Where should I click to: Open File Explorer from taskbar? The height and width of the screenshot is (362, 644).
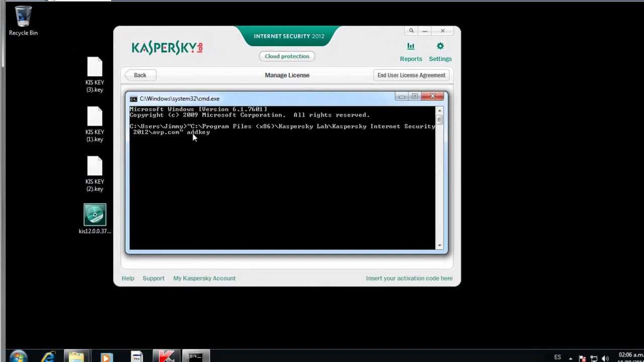[76, 357]
